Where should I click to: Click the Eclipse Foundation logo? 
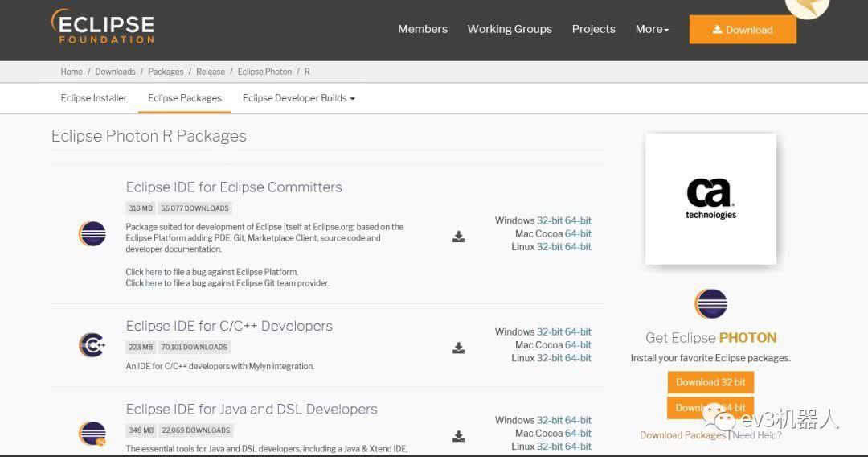(103, 26)
